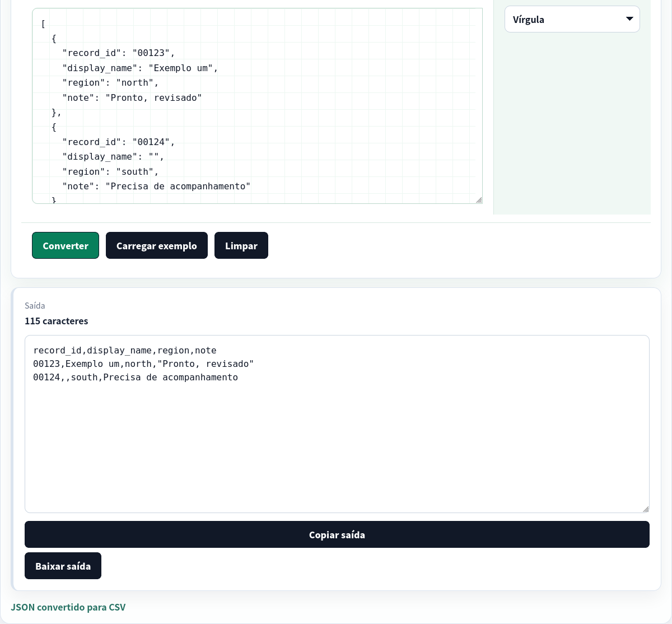Click the JSON line "display_name": ""
Viewport: 672px width, 624px height.
click(x=113, y=157)
